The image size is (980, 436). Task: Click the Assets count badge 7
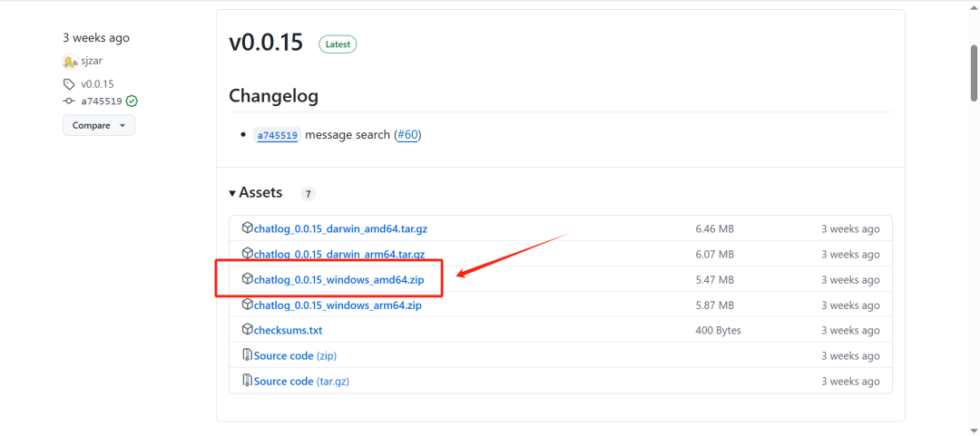pos(309,194)
